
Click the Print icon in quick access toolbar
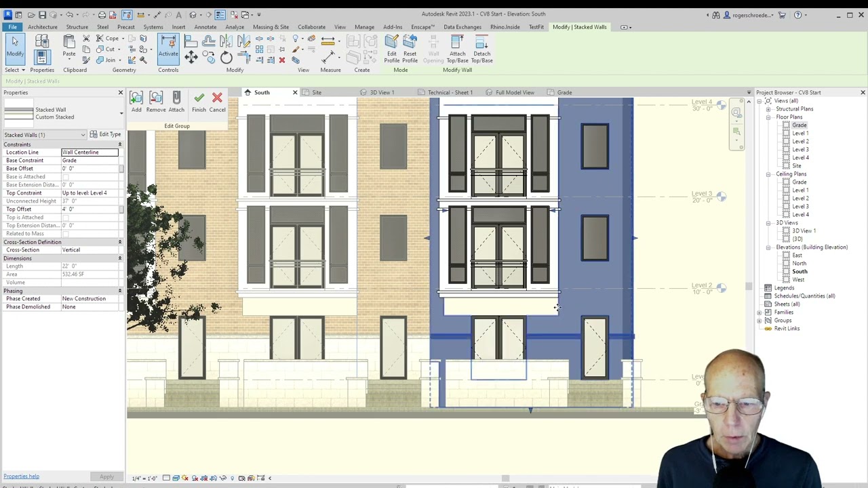102,14
